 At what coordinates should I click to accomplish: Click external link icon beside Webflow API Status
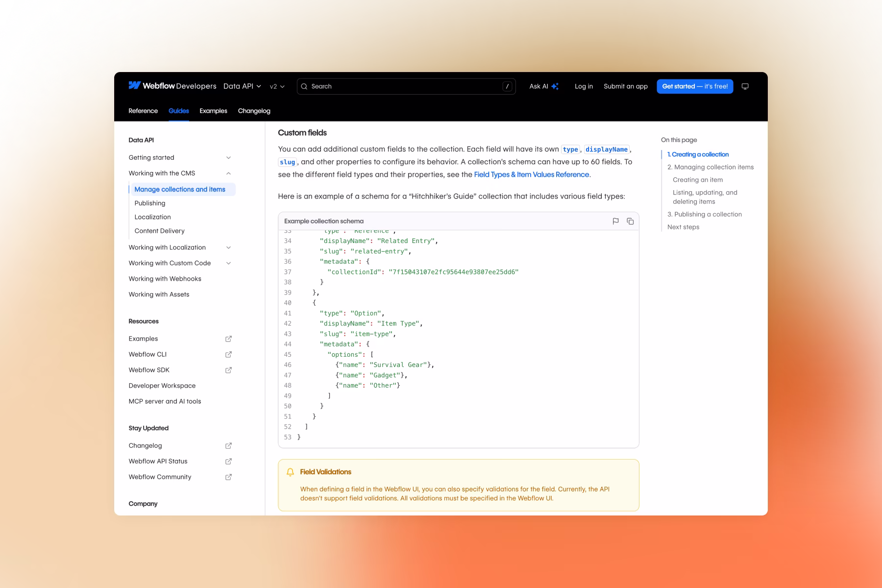tap(228, 461)
